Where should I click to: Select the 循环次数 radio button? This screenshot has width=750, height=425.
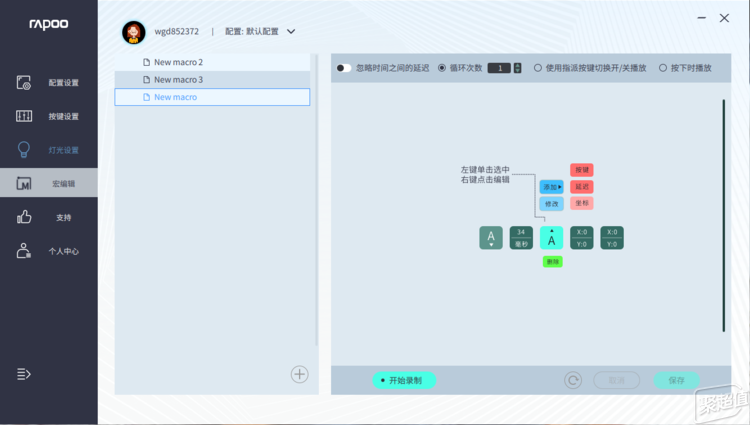(x=442, y=68)
